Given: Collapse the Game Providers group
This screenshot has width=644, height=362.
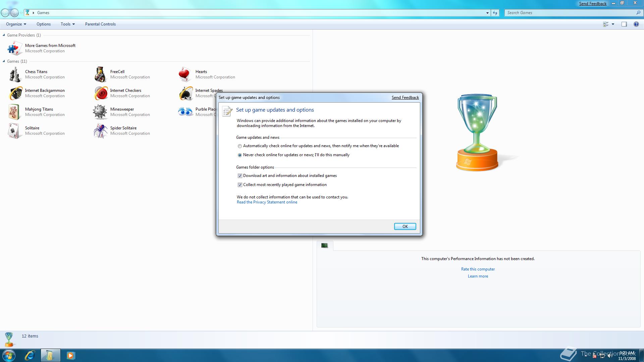Looking at the screenshot, I should pyautogui.click(x=4, y=35).
